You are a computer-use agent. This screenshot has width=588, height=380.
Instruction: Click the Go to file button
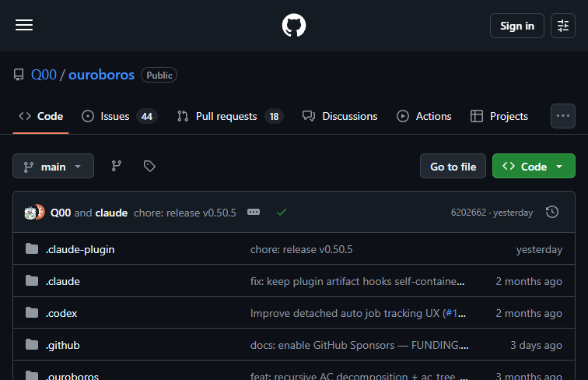[x=453, y=166]
